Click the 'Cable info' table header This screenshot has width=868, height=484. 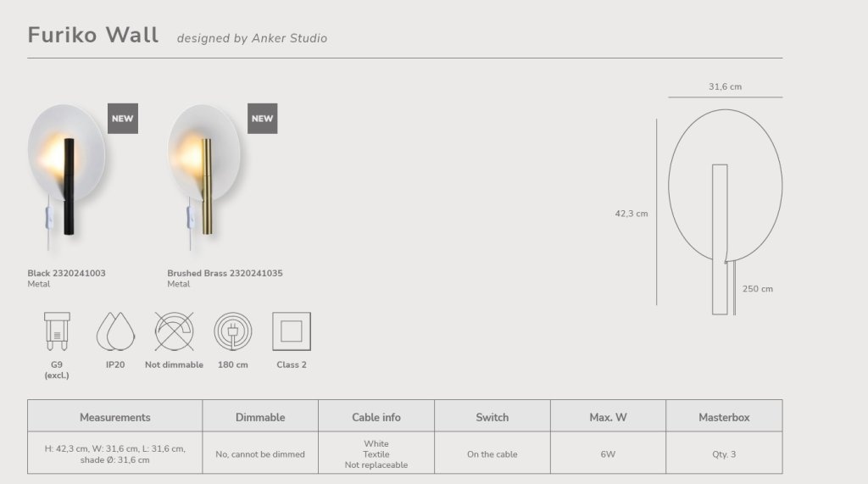point(376,417)
